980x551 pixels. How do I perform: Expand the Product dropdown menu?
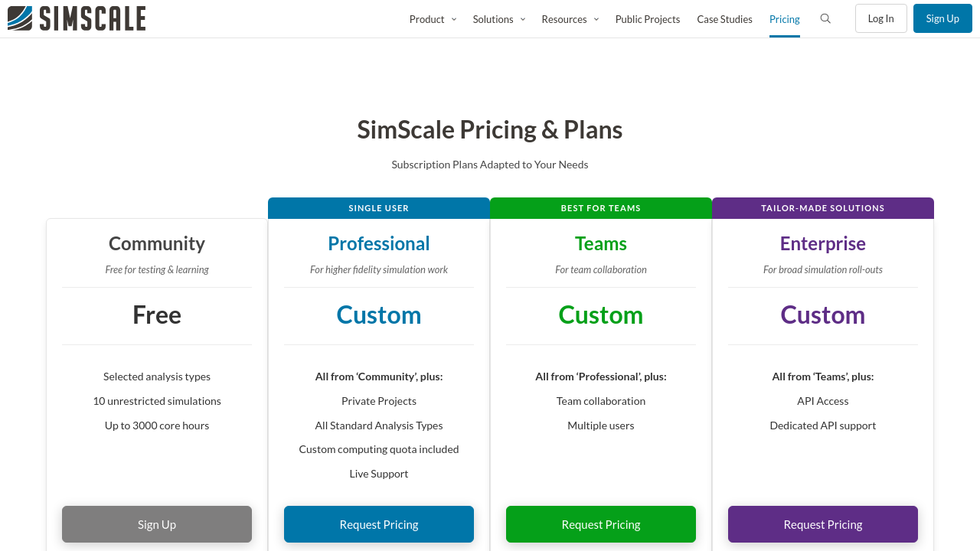pyautogui.click(x=433, y=19)
